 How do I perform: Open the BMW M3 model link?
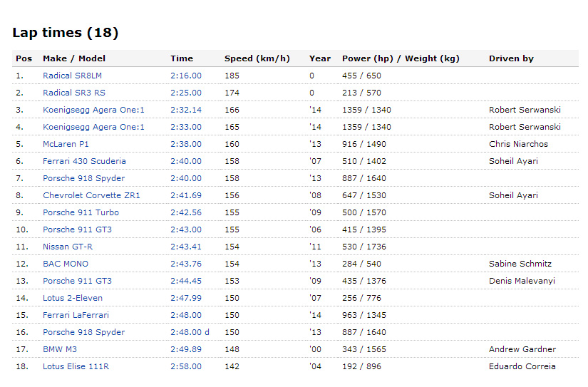[60, 349]
